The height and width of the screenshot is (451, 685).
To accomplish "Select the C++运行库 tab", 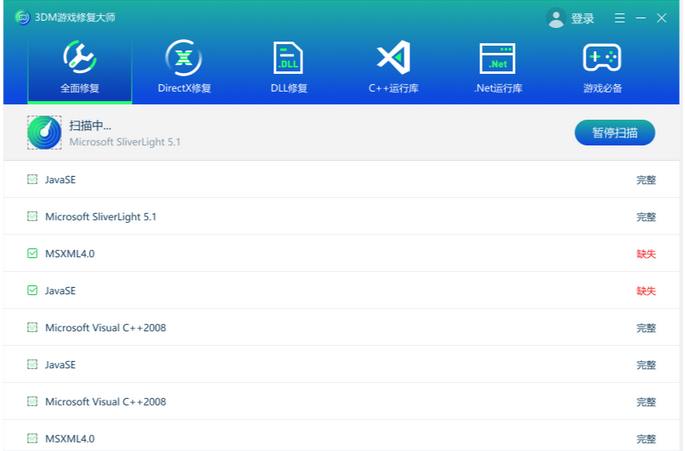I will 393,69.
